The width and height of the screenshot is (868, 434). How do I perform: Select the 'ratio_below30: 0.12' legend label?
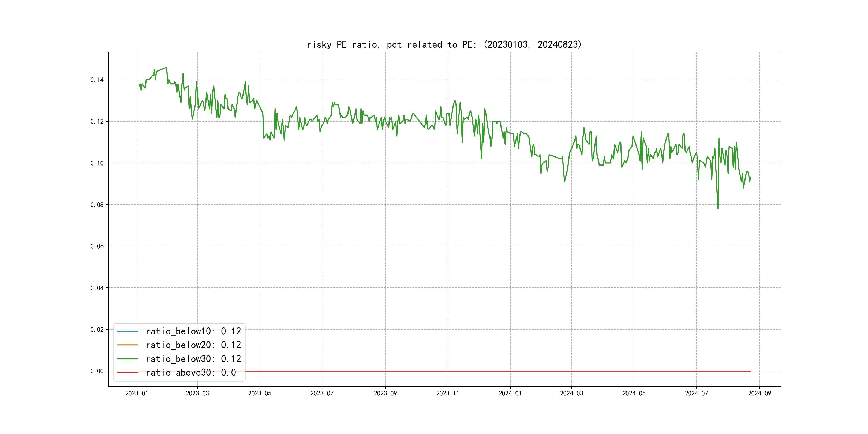click(x=193, y=359)
